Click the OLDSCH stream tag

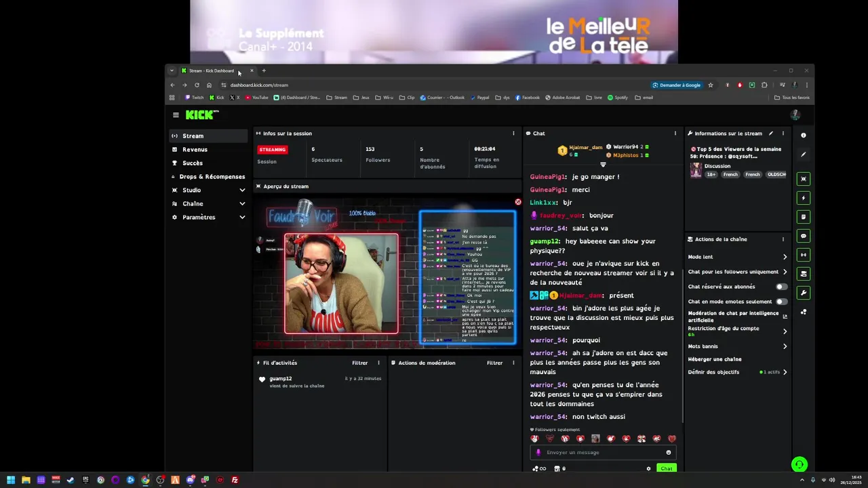point(776,174)
